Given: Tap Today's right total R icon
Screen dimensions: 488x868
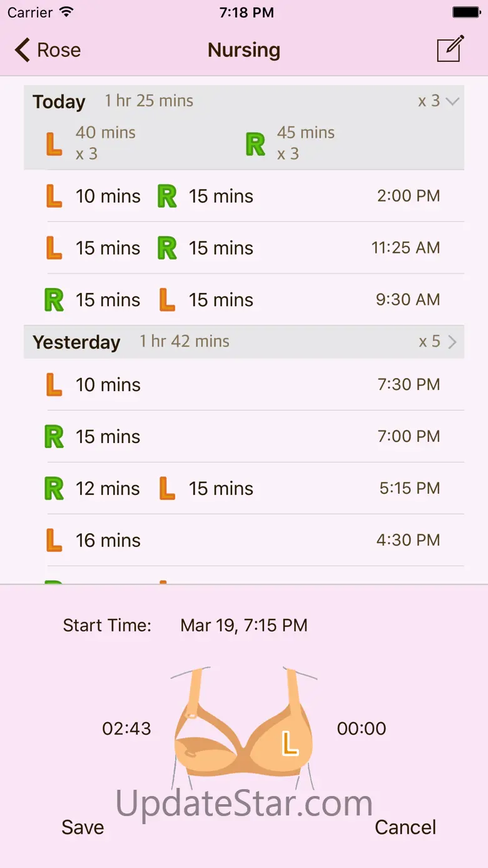Looking at the screenshot, I should (x=255, y=144).
